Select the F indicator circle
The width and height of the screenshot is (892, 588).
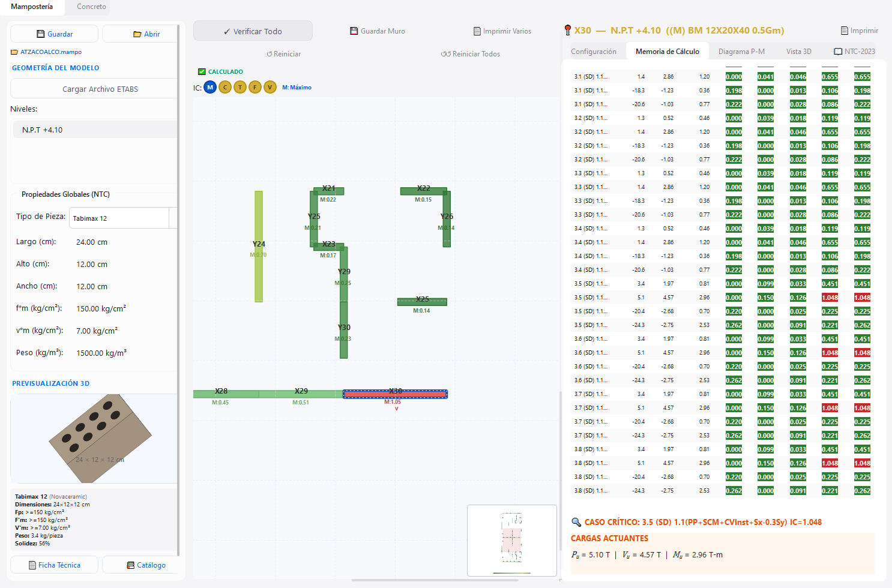click(255, 88)
